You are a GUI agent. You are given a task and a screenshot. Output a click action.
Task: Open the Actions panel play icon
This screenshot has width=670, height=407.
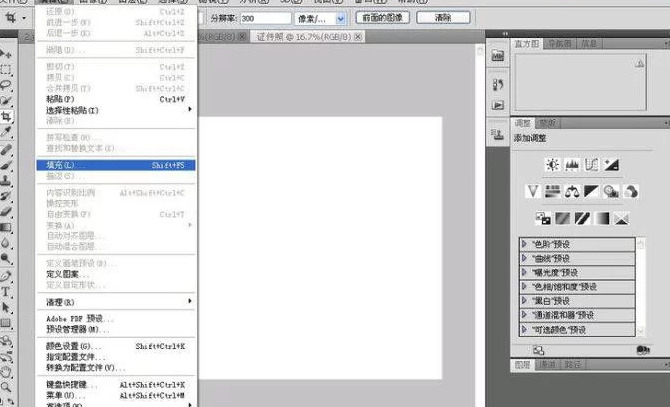coord(498,105)
